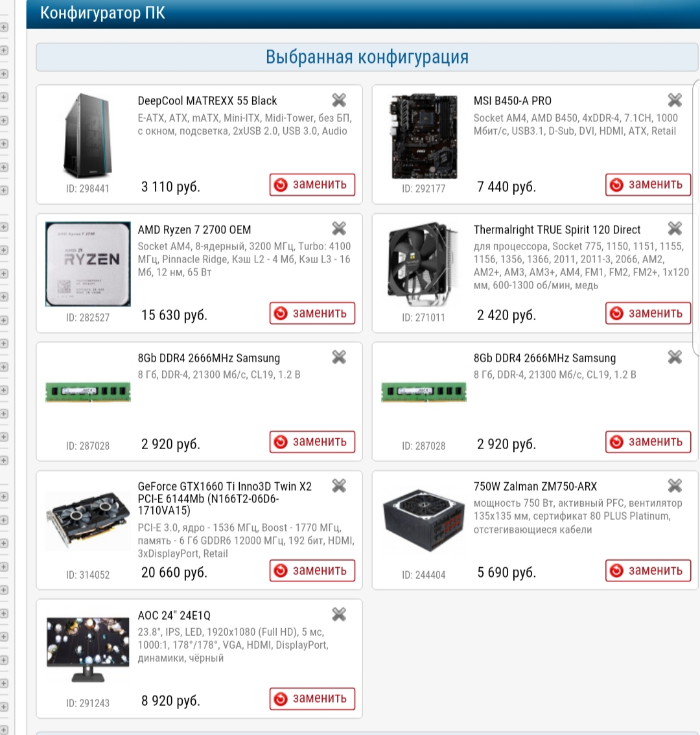This screenshot has width=700, height=735.
Task: Select price 2 420 руб.
Action: click(506, 315)
